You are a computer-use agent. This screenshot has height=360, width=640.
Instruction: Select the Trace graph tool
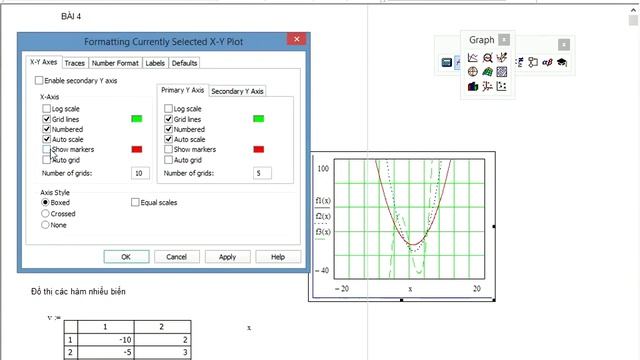[502, 58]
